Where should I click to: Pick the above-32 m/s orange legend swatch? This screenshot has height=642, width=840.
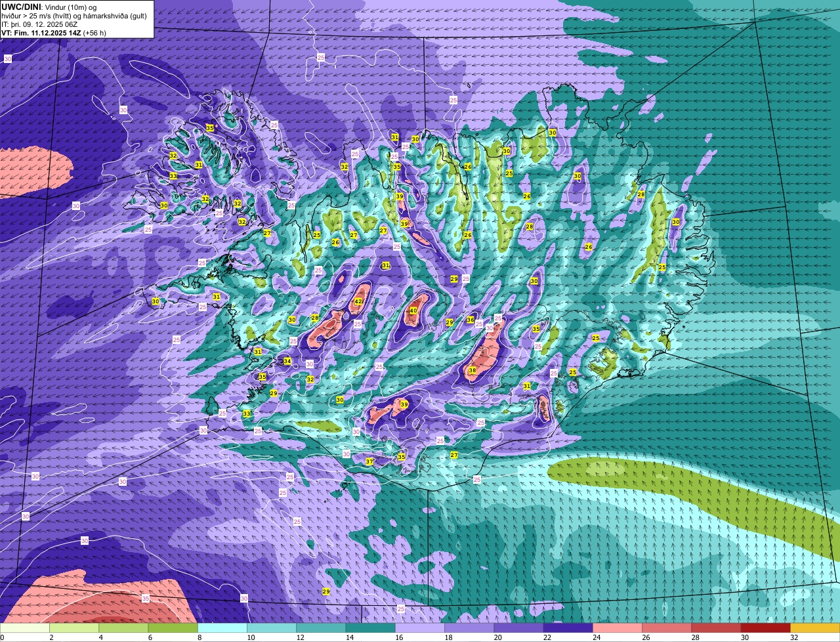tap(815, 628)
